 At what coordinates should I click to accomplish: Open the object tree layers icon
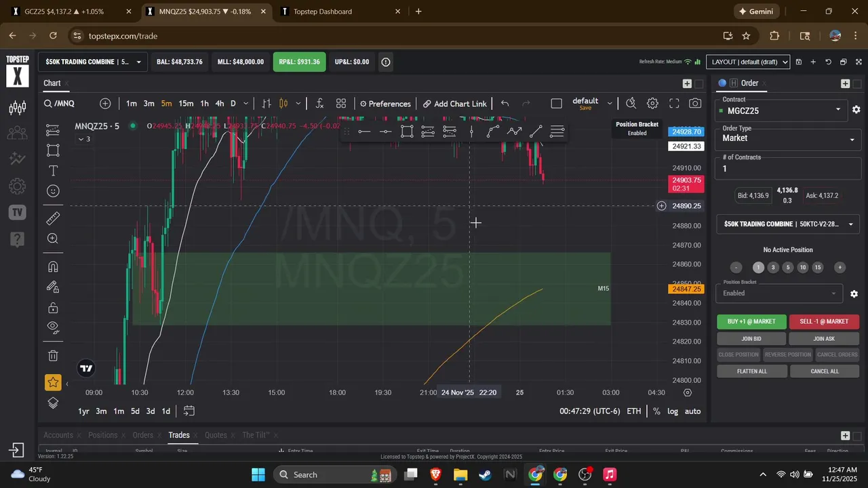click(x=53, y=403)
